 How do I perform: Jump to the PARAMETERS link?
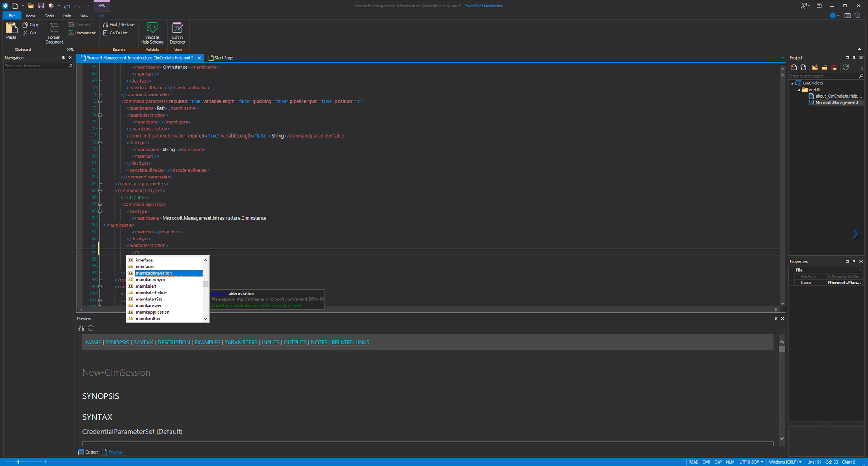[241, 343]
